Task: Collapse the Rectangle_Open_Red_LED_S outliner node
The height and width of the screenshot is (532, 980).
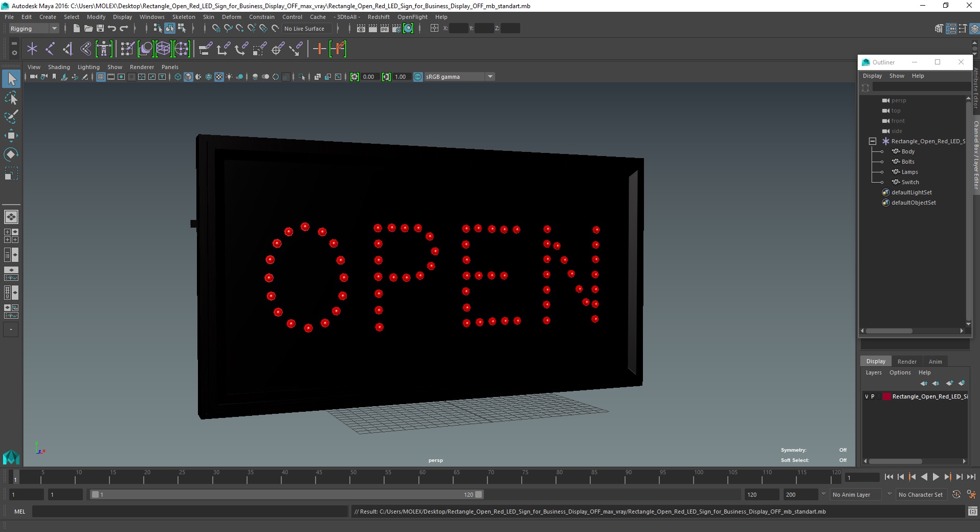Action: pos(873,141)
